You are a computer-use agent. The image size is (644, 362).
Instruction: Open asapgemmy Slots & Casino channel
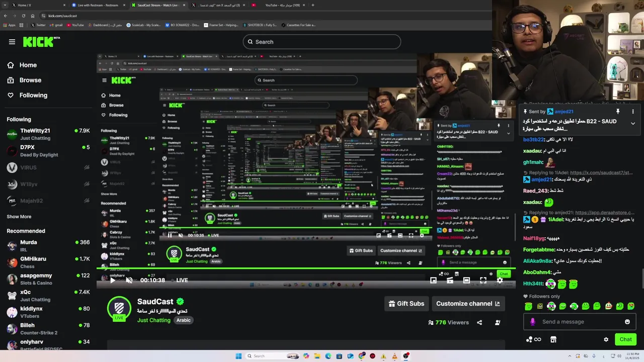(x=48, y=279)
